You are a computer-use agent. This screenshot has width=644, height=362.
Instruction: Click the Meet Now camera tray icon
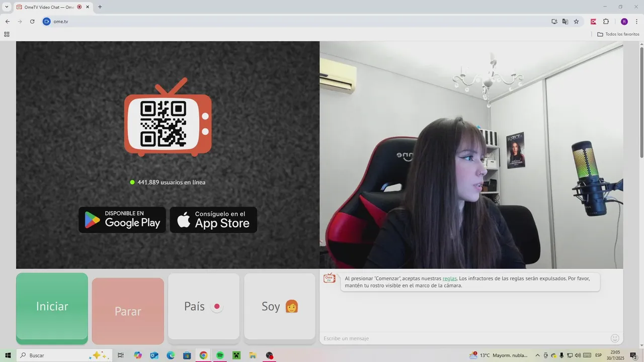click(546, 355)
